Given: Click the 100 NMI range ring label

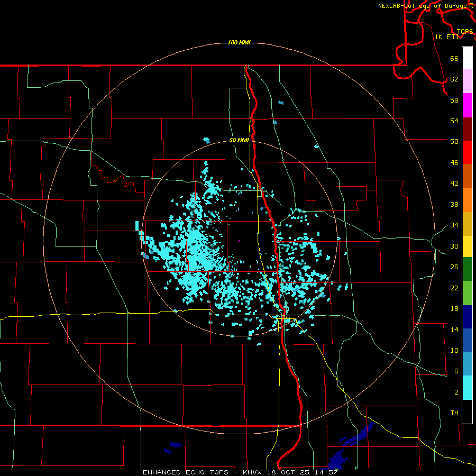Looking at the screenshot, I should [239, 42].
